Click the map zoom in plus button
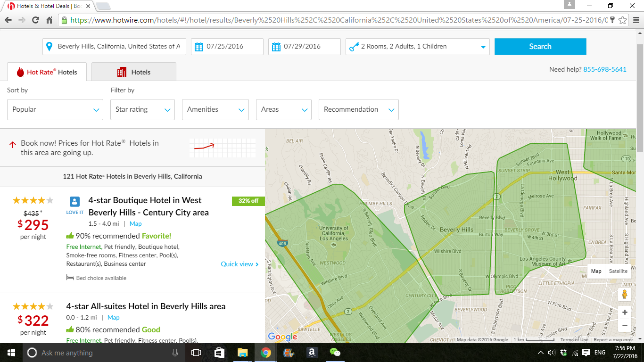This screenshot has width=644, height=362. coord(625,313)
